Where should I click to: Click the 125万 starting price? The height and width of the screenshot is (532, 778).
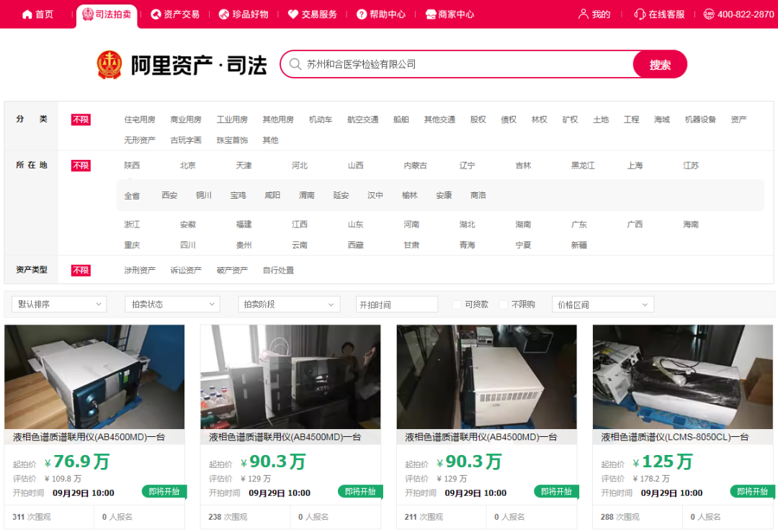663,461
